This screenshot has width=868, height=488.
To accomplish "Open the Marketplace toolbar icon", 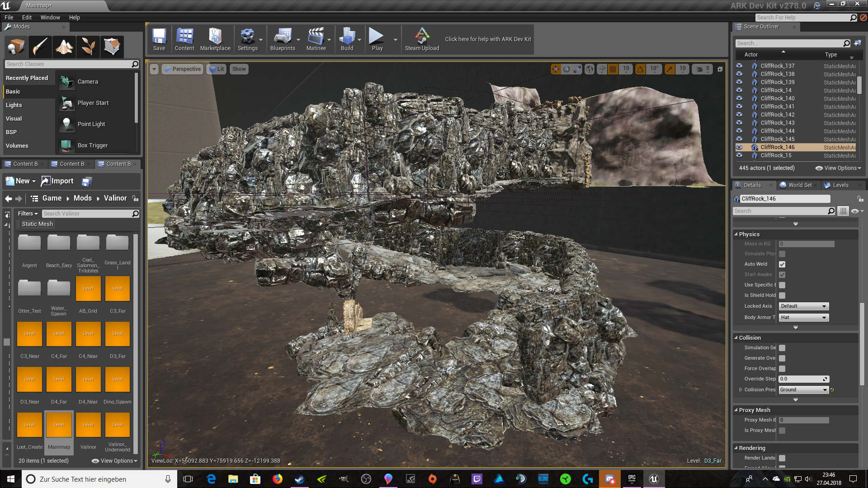I will click(215, 39).
